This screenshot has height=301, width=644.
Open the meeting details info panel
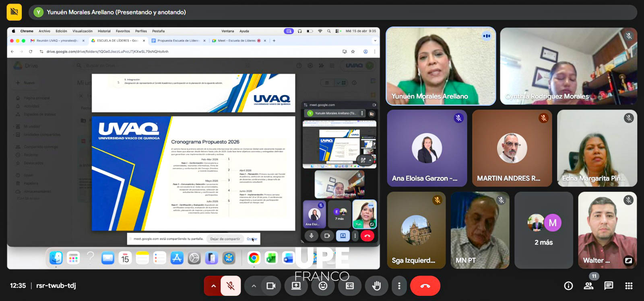(568, 286)
